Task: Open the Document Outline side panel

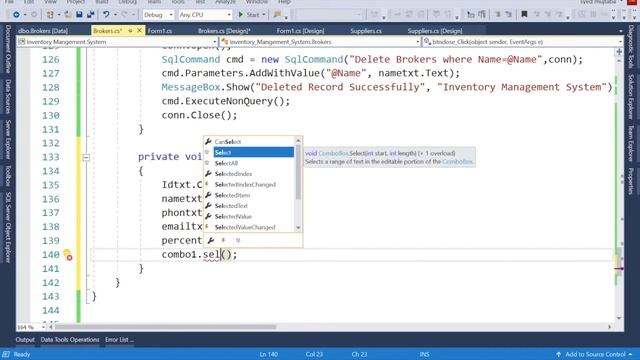Action: click(x=8, y=49)
